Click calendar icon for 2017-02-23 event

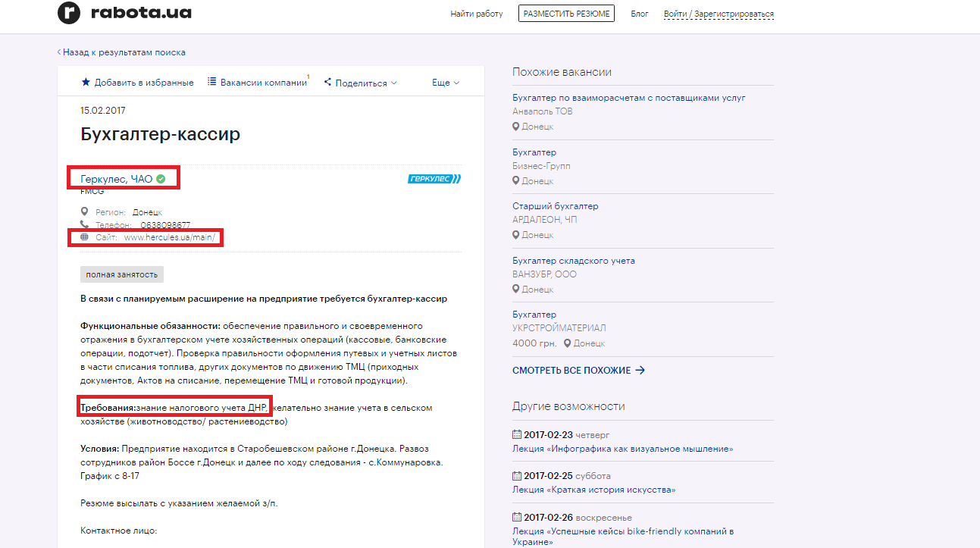[517, 435]
